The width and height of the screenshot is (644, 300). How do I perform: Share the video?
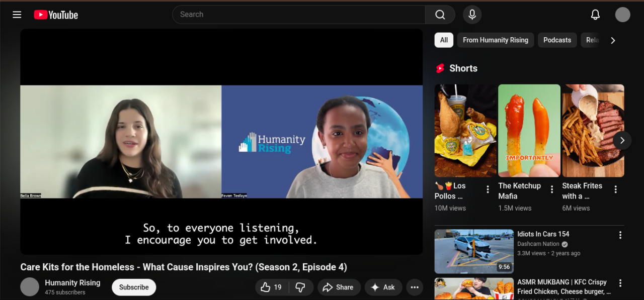(339, 287)
